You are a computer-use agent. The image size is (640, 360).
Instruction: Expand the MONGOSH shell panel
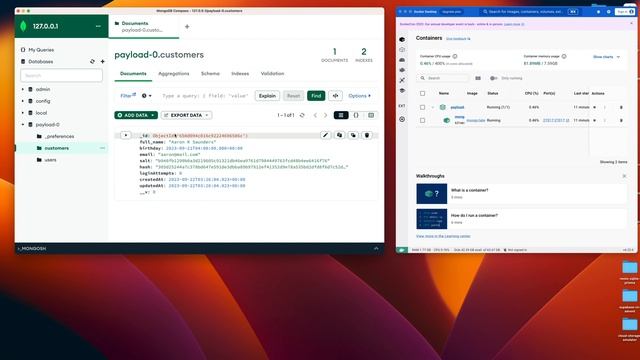click(x=376, y=248)
